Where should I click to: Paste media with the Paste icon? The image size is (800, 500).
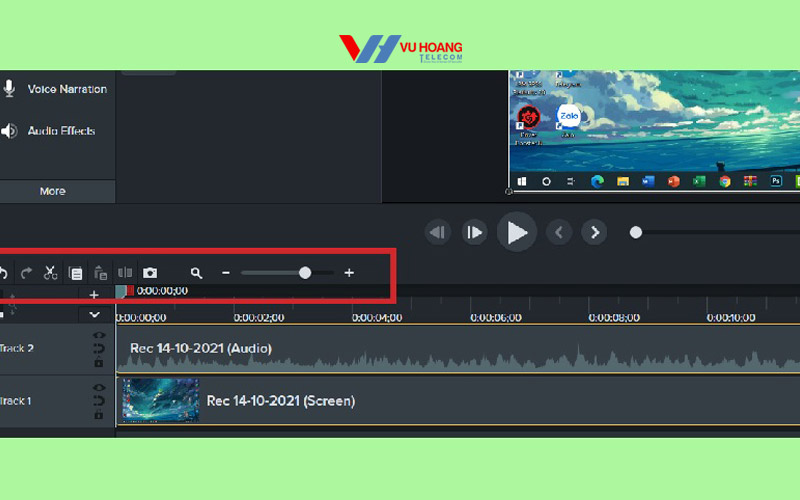pyautogui.click(x=101, y=273)
